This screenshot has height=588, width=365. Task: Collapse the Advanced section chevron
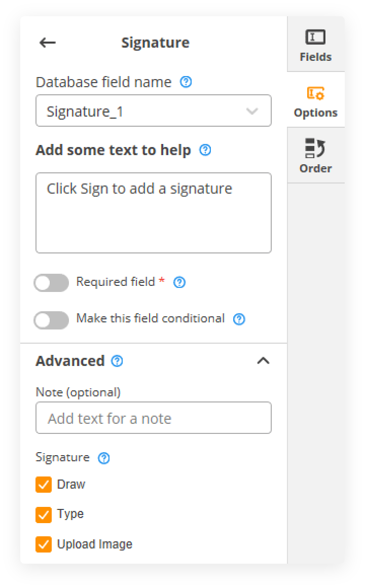tap(263, 361)
